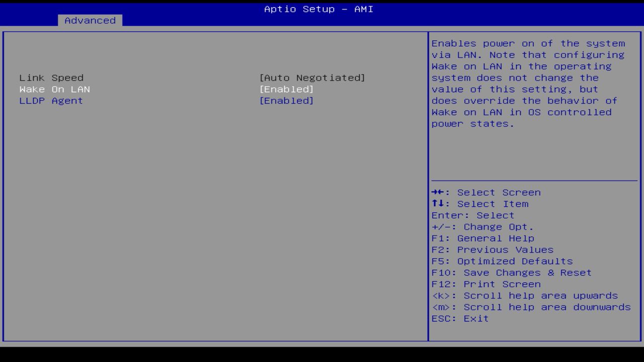Image resolution: width=644 pixels, height=362 pixels.
Task: Select the Advanced tab
Action: point(90,20)
